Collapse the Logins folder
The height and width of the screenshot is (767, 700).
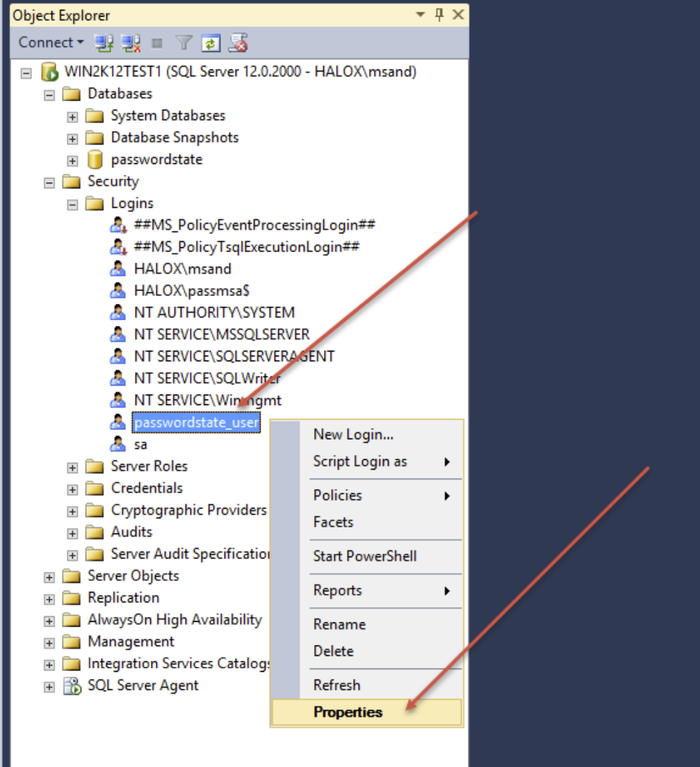[x=72, y=204]
